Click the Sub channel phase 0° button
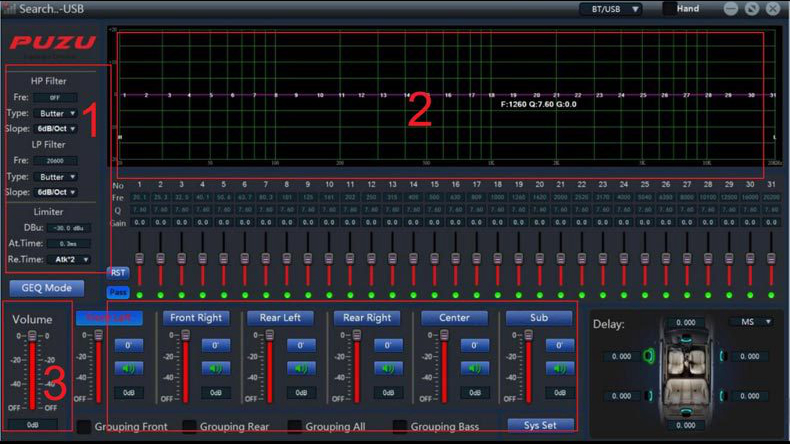Viewport: 790px width, 444px height. (x=558, y=345)
